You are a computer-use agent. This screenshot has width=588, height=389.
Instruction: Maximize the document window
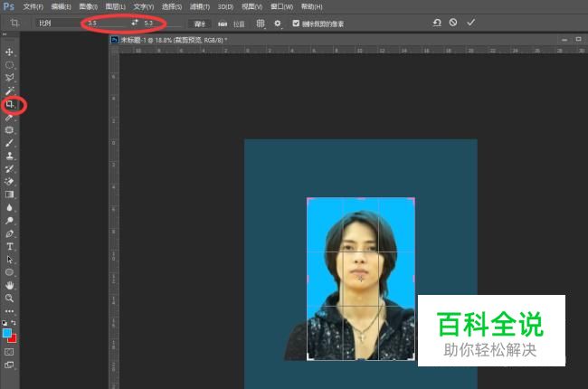tap(579, 39)
